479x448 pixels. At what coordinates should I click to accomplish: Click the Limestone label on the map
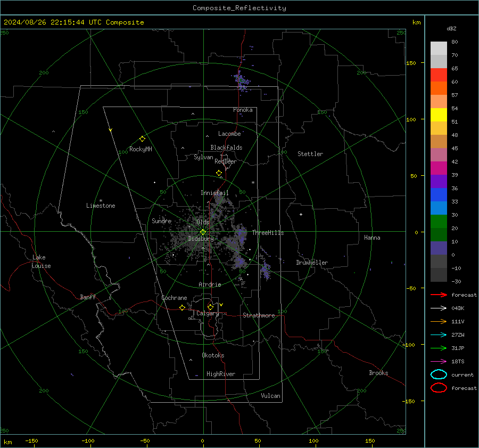pyautogui.click(x=101, y=206)
